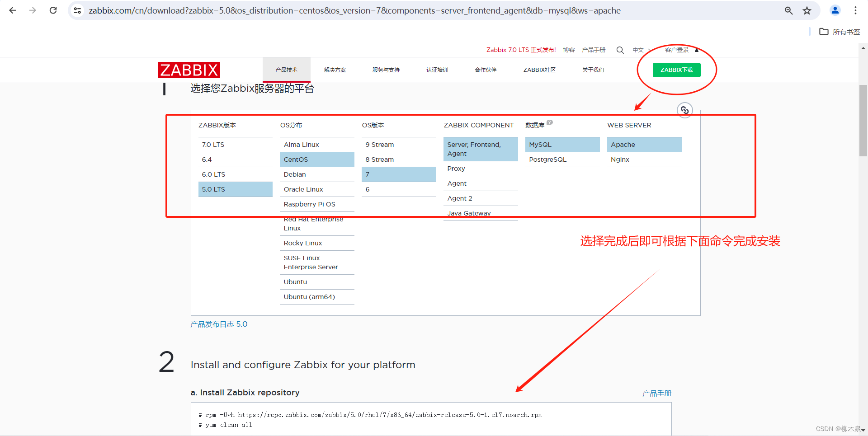Click the green ZABBIX下载 button

[x=676, y=70]
